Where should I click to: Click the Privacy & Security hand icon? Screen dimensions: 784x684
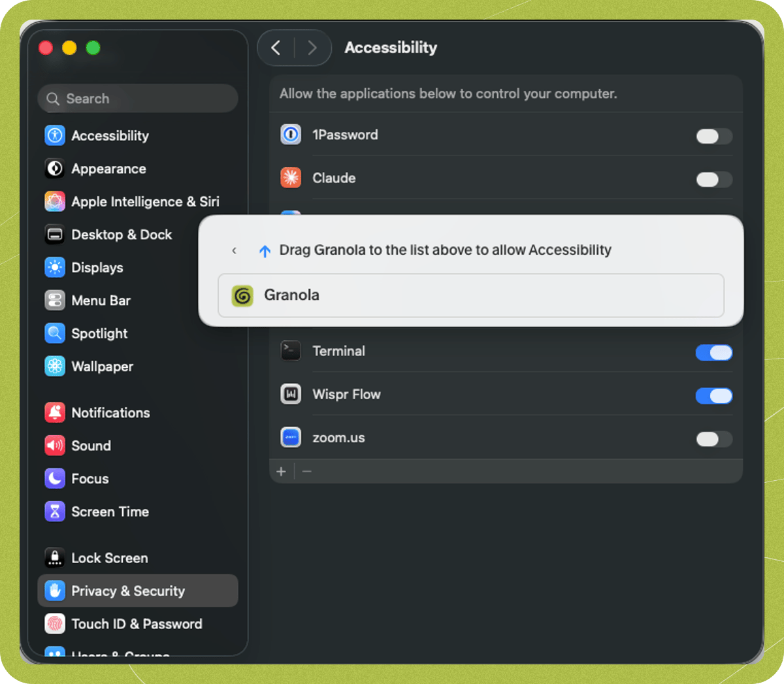pos(55,591)
